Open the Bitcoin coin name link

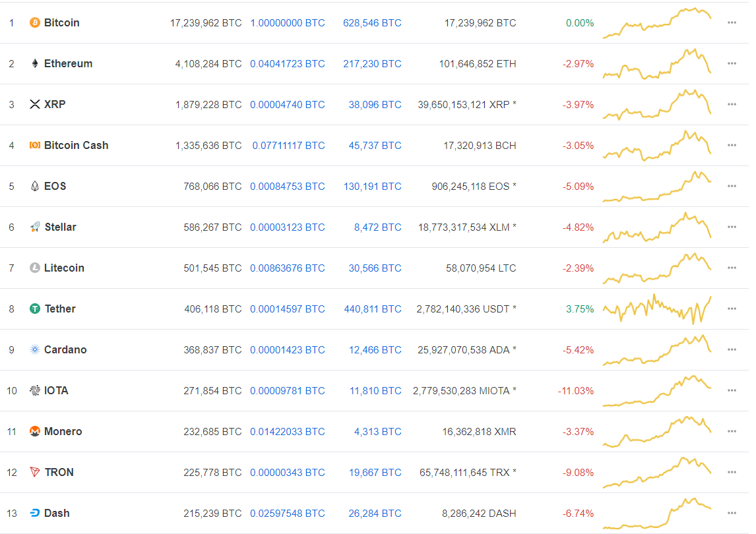[x=62, y=22]
